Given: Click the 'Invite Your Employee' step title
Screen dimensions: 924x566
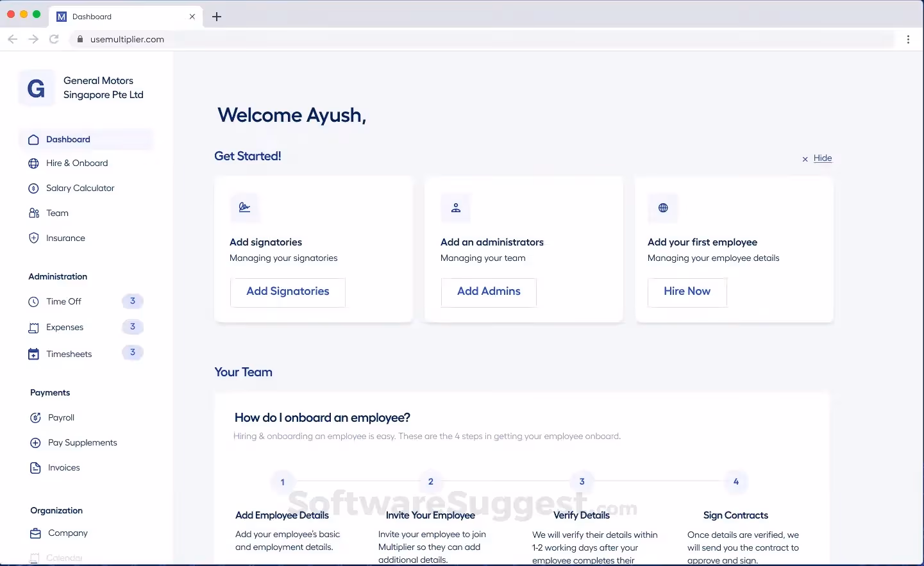Looking at the screenshot, I should click(430, 515).
